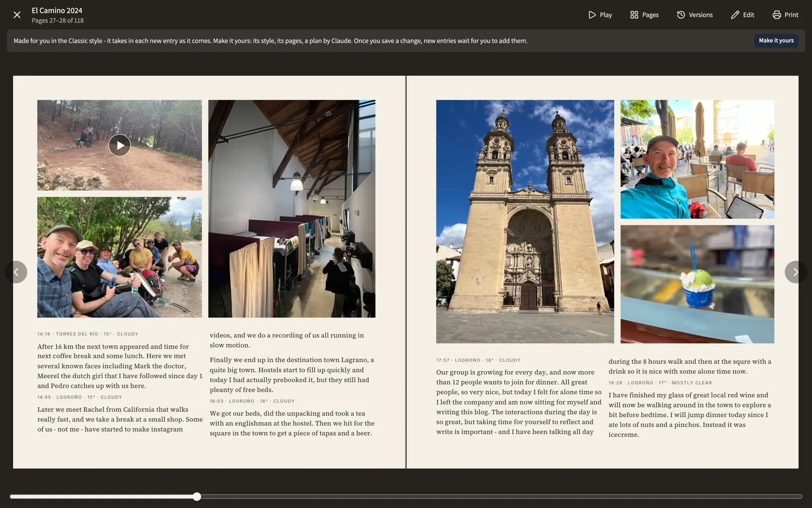This screenshot has width=812, height=508.
Task: Play the forest trail video
Action: [x=120, y=145]
